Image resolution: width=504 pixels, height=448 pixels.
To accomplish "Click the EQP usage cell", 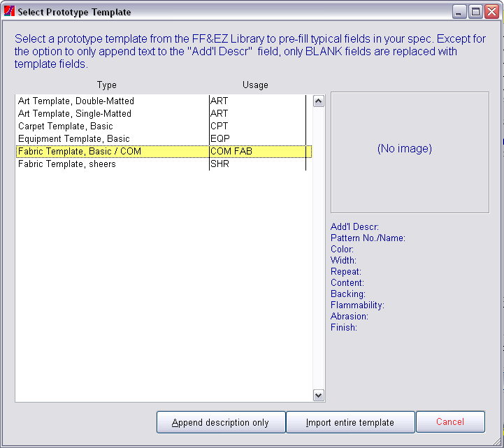I will (x=257, y=138).
